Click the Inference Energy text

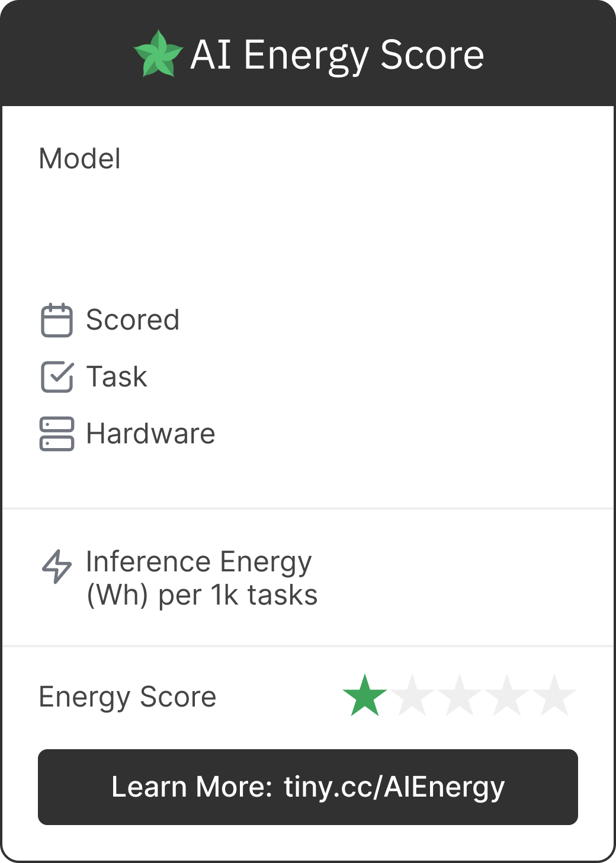[x=199, y=562]
